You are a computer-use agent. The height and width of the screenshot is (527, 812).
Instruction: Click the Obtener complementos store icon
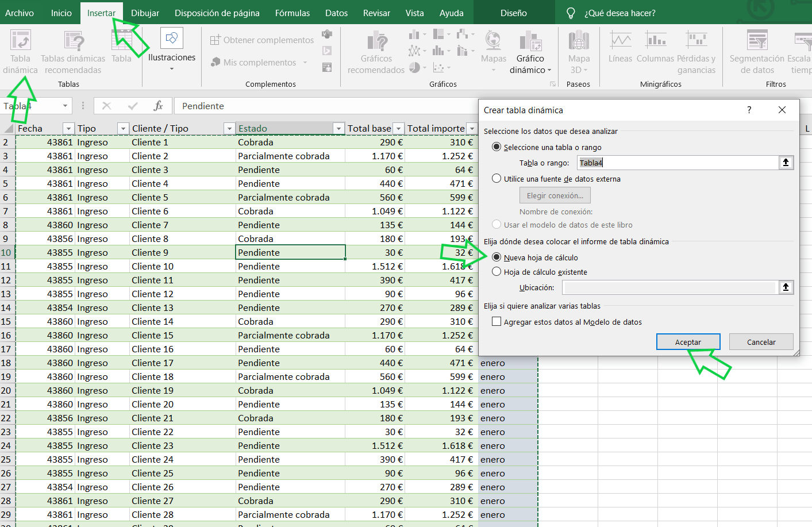click(x=215, y=40)
